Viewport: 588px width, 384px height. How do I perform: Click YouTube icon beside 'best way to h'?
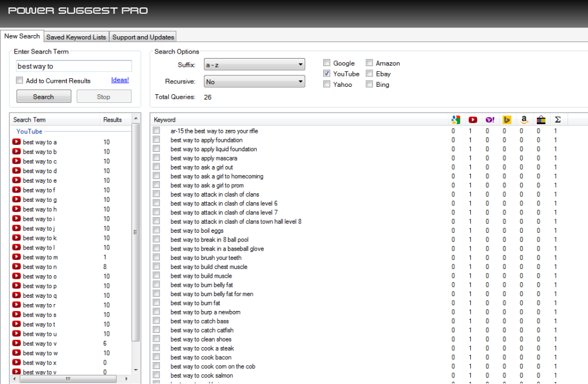point(17,209)
